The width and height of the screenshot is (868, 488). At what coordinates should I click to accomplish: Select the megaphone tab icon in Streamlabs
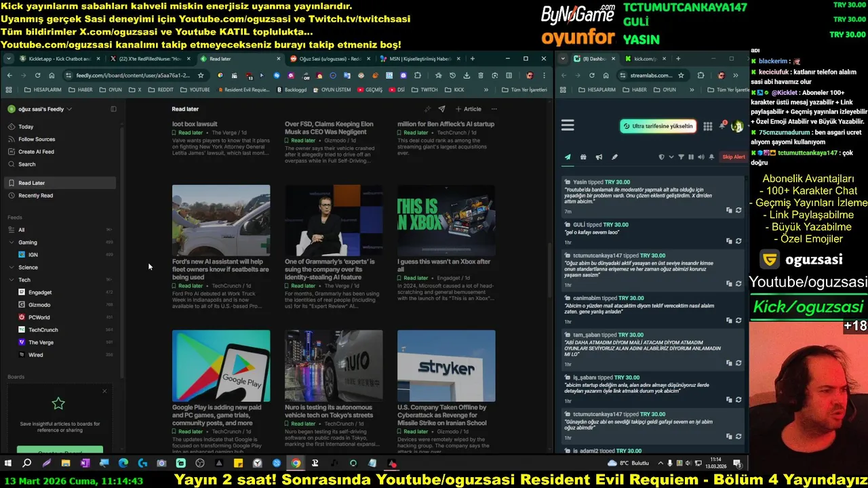(x=599, y=157)
